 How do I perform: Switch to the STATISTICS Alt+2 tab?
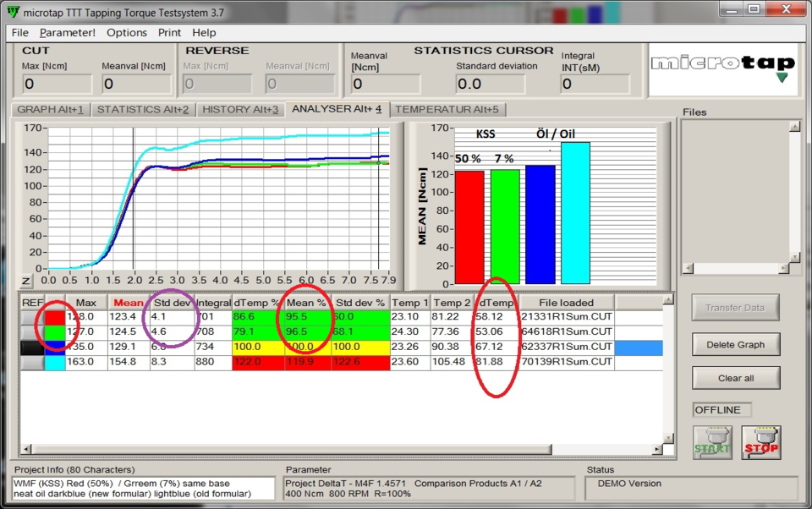click(143, 110)
